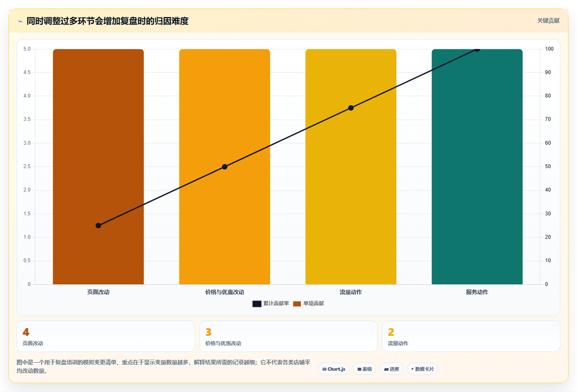Click the 服务动作 teal bar

coord(477,166)
